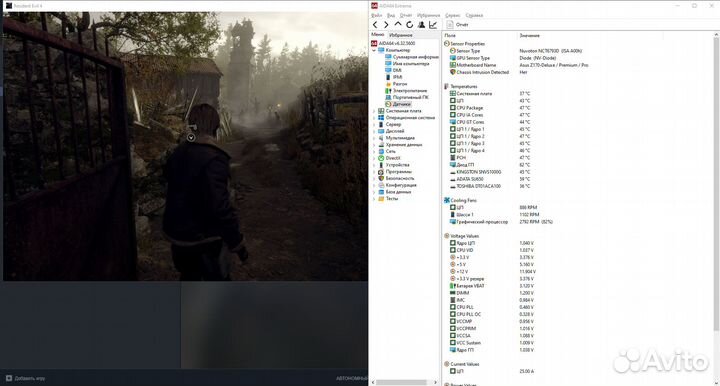
Task: Open the Справка menu
Action: pos(474,16)
